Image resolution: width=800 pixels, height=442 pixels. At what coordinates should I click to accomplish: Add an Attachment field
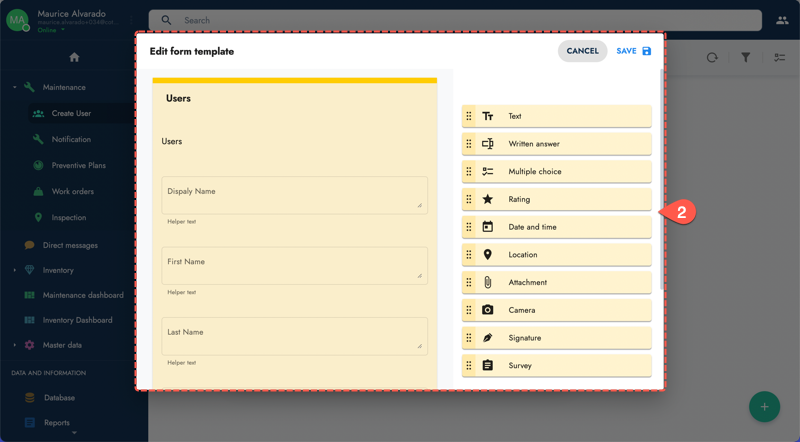[x=557, y=282]
